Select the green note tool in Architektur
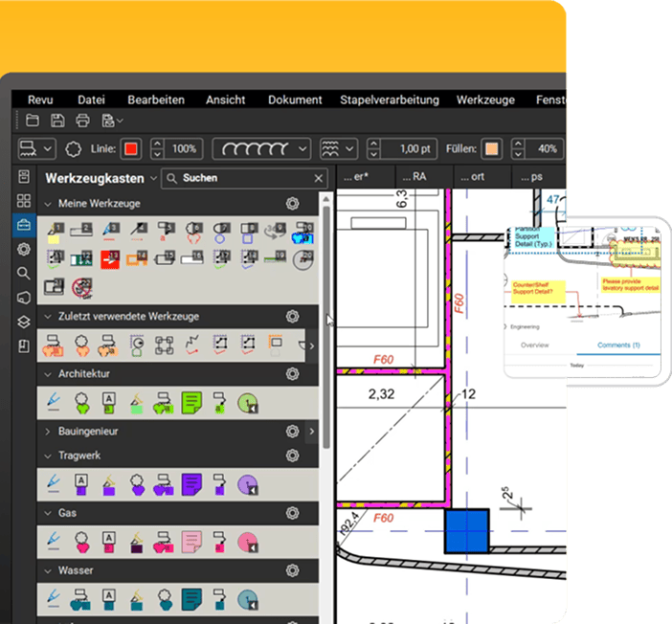The height and width of the screenshot is (624, 672). [x=191, y=403]
